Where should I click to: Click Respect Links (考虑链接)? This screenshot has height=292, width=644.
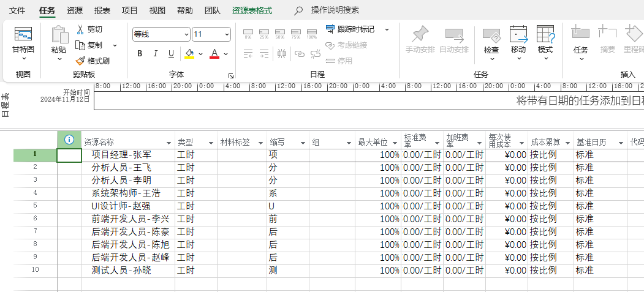[346, 45]
